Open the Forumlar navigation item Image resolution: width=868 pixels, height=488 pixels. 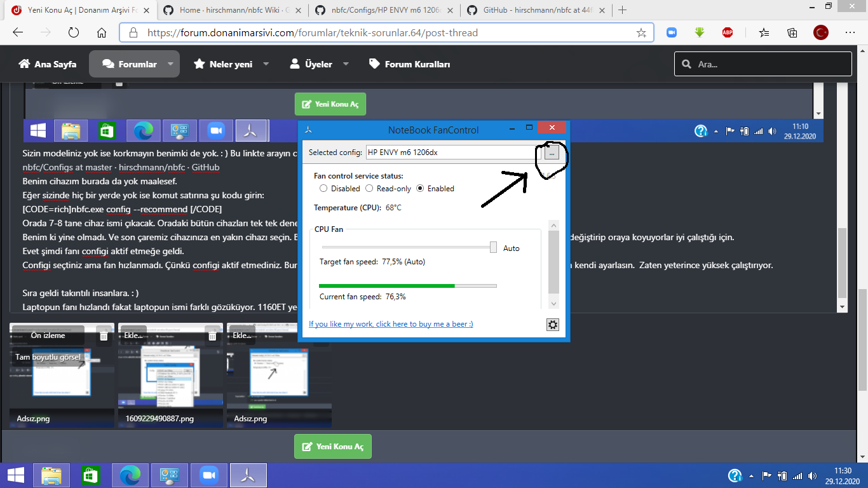[130, 64]
